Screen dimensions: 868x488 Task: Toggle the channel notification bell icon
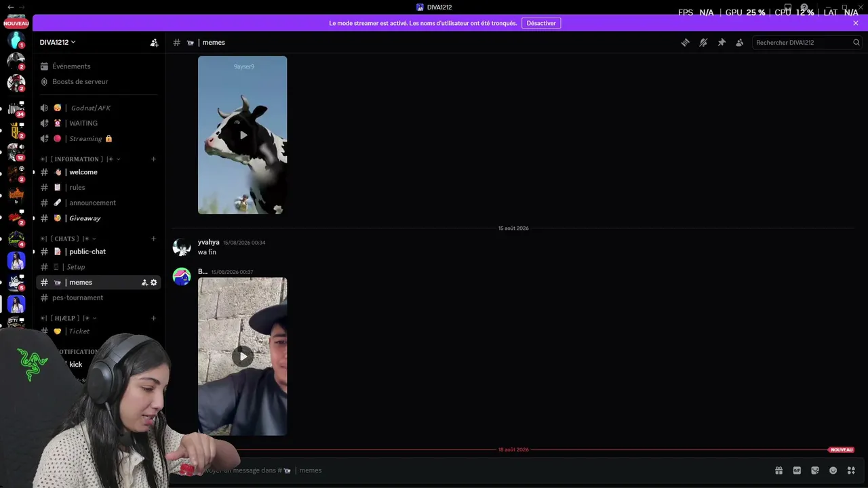point(703,42)
